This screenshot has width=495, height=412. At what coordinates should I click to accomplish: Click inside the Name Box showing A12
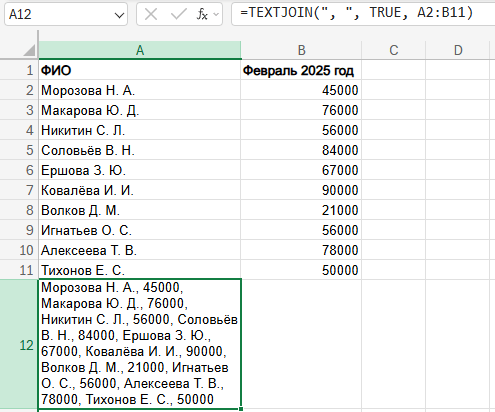click(60, 14)
